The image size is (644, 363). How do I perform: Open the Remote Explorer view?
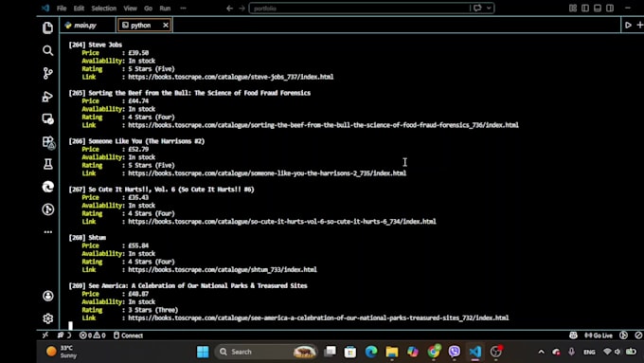tap(47, 118)
